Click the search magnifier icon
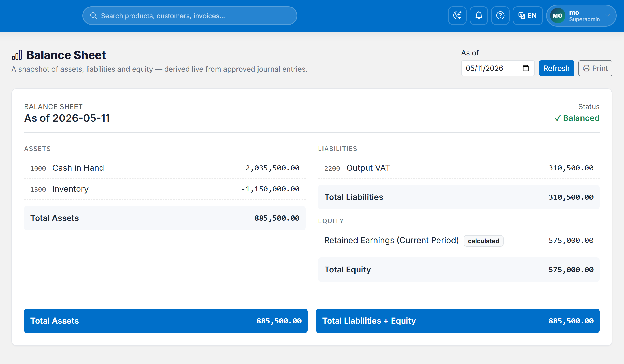Image resolution: width=624 pixels, height=364 pixels. point(93,16)
